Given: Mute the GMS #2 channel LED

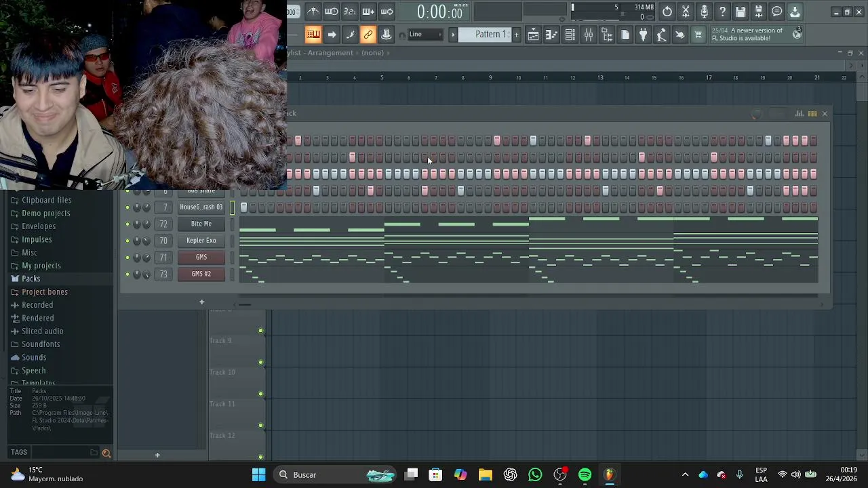Looking at the screenshot, I should coord(127,274).
